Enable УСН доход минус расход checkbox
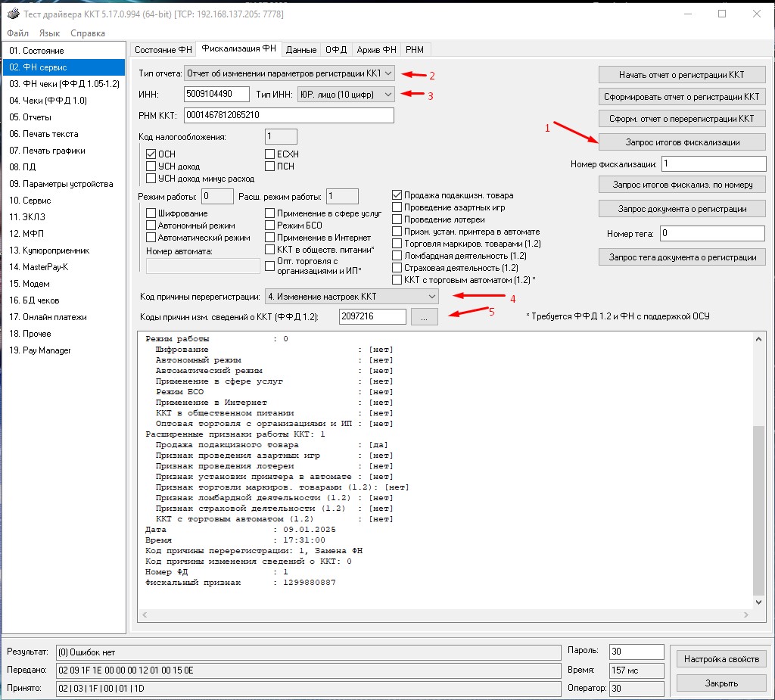 [151, 178]
